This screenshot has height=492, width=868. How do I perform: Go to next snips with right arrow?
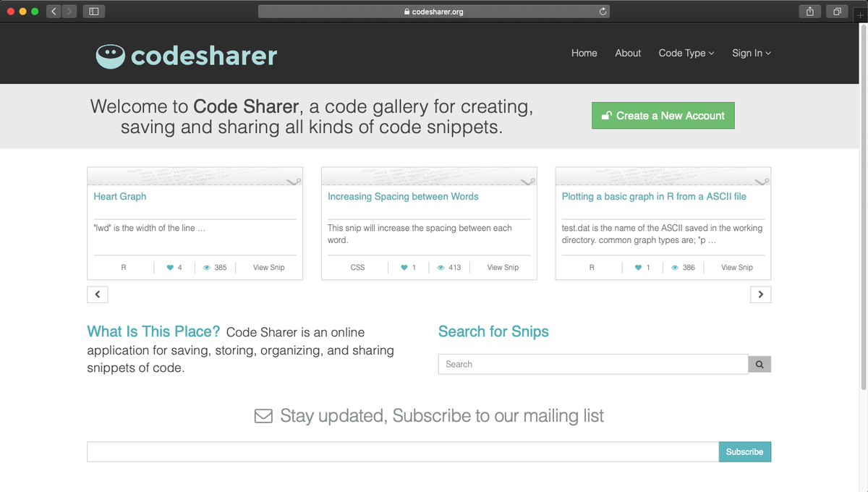pos(760,294)
